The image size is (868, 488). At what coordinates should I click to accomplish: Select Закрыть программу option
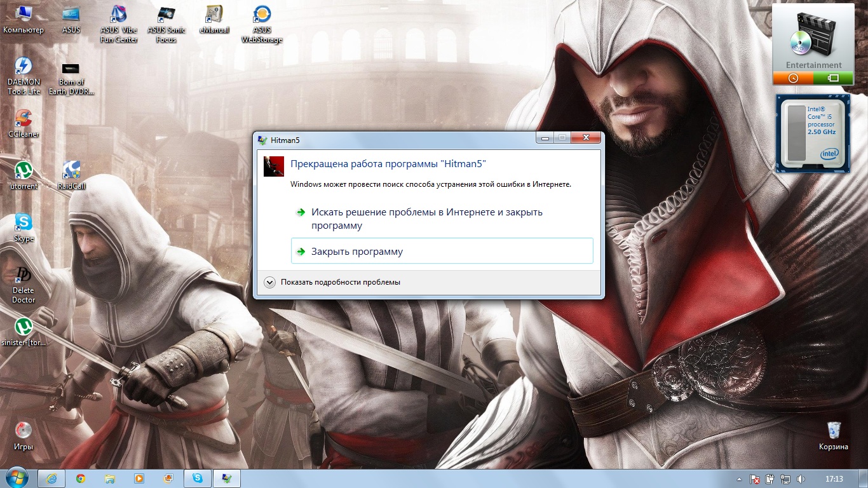(442, 251)
